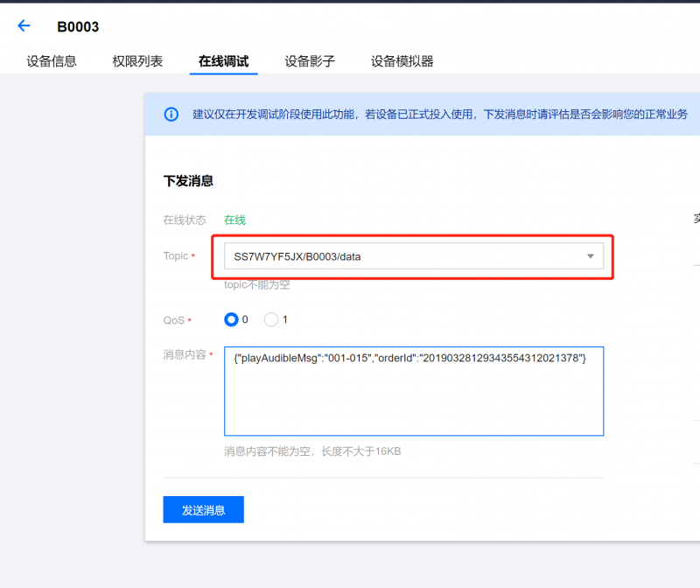The width and height of the screenshot is (700, 588).
Task: Click the 消息内容不能为空 length hint
Action: [x=312, y=451]
